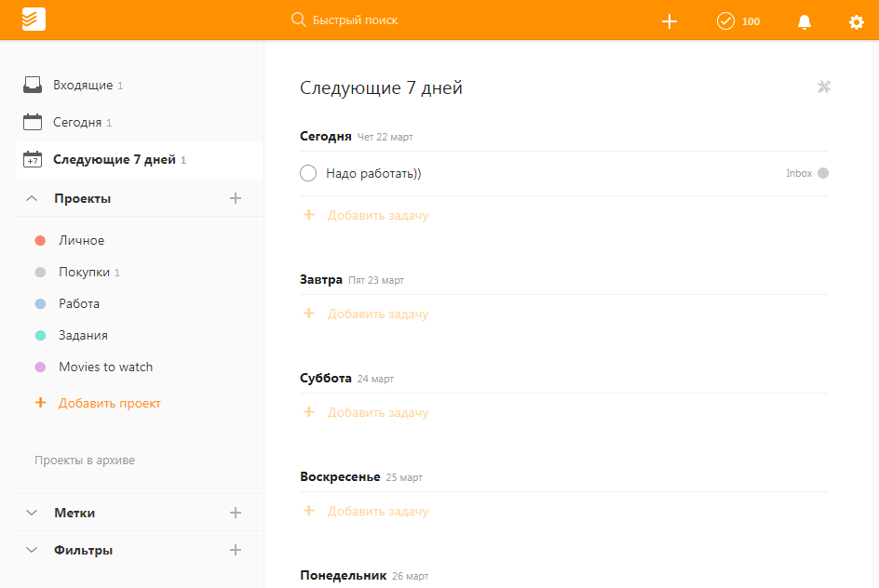Open quick add with the plus icon
879x588 pixels.
coord(669,20)
